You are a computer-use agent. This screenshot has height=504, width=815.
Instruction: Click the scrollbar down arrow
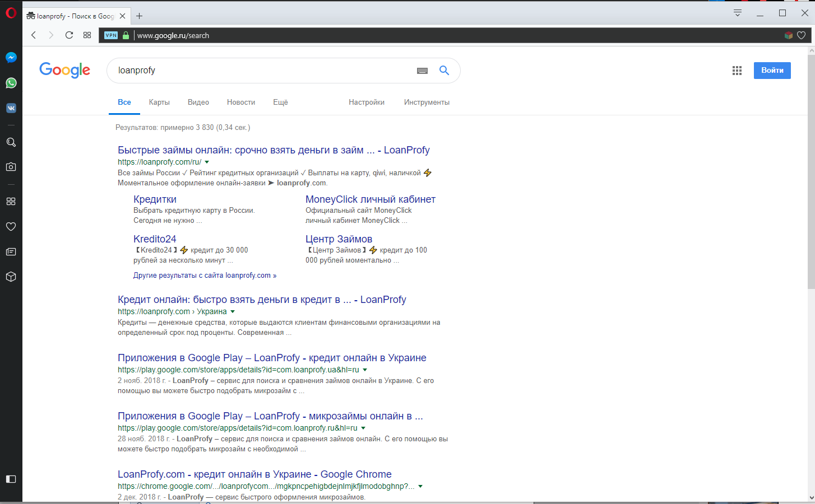tap(811, 497)
